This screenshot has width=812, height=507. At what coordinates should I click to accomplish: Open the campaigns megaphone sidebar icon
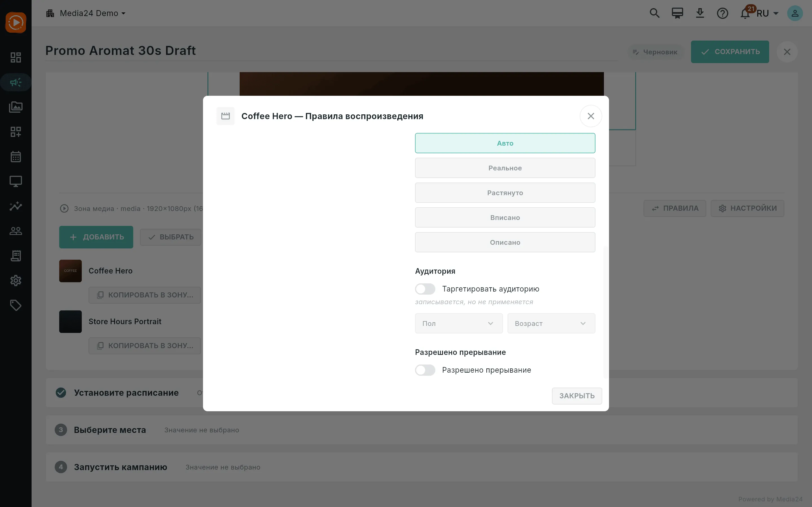(16, 83)
